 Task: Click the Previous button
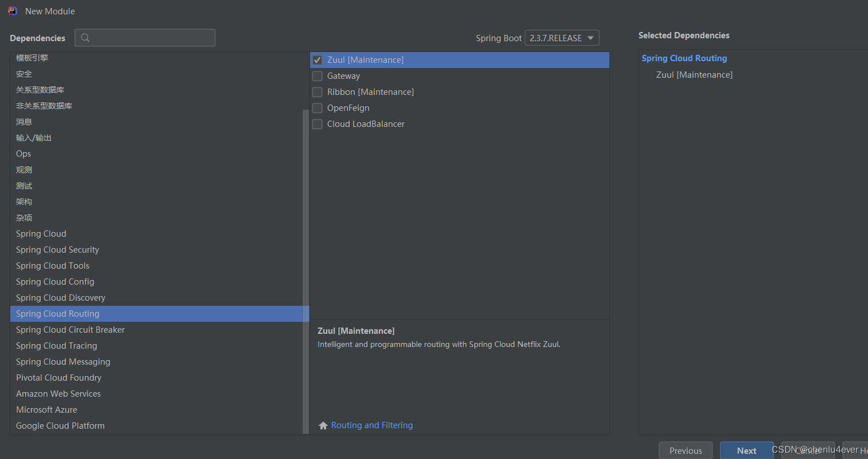685,450
